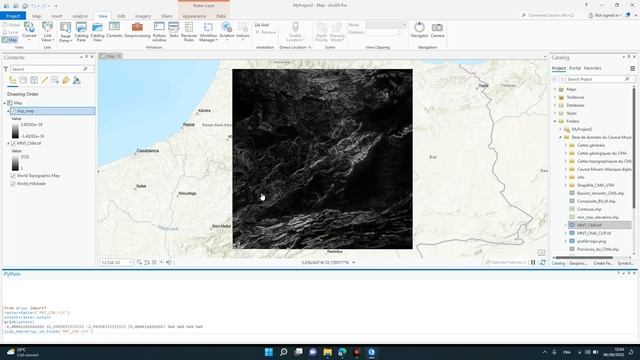The height and width of the screenshot is (360, 640).
Task: Click the Aviation icon
Action: [x=227, y=27]
